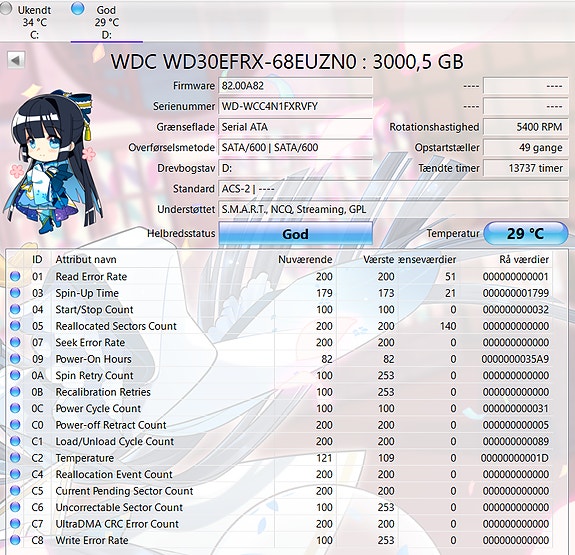Screen dimensions: 575x555
Task: Click the Reallocated Sectors Count status orb
Action: (15, 326)
